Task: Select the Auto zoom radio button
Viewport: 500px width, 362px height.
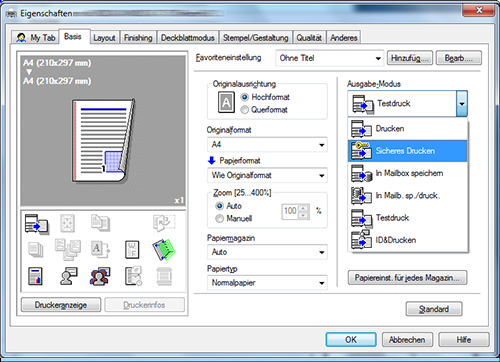Action: pyautogui.click(x=219, y=206)
